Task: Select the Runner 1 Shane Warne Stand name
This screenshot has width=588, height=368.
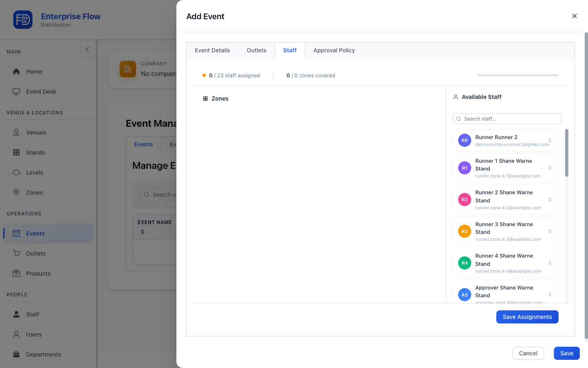Action: click(503, 165)
